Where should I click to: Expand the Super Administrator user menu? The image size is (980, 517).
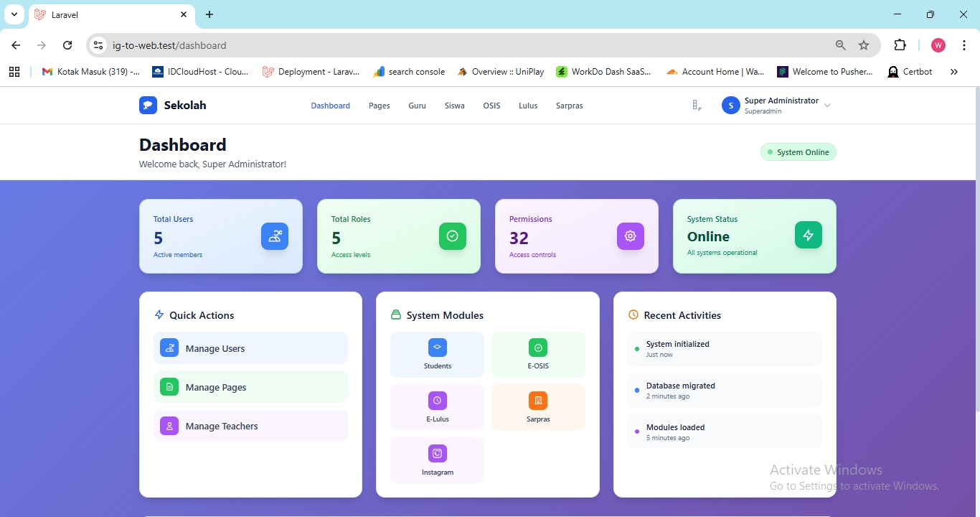coord(827,106)
